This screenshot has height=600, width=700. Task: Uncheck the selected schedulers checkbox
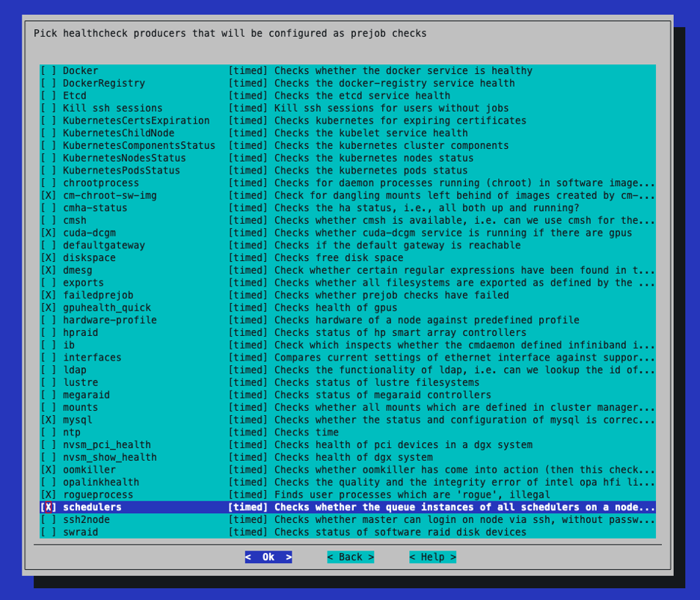point(48,507)
